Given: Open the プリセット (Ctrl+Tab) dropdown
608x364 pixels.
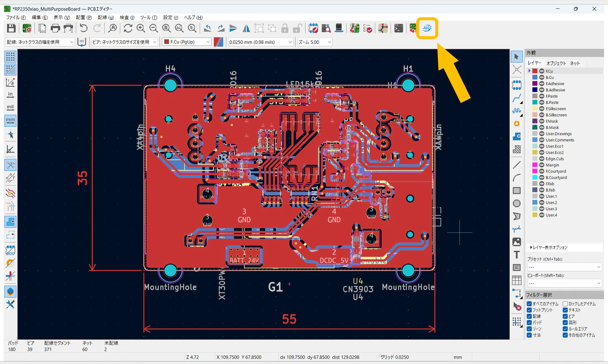Looking at the screenshot, I should click(564, 267).
